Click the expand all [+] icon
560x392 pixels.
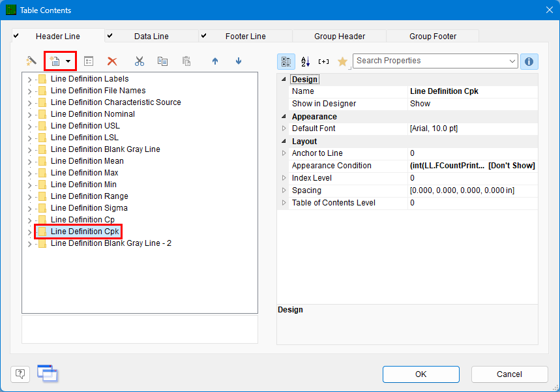click(x=323, y=61)
